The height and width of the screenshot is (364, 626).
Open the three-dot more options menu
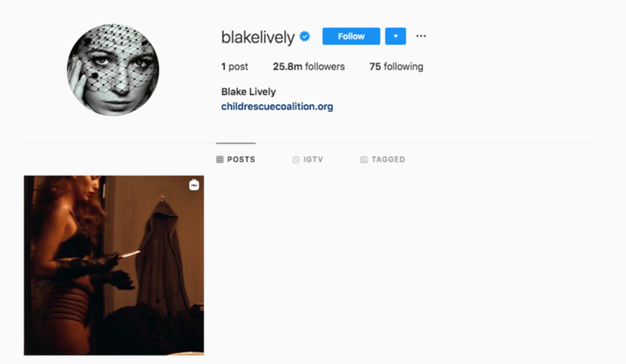coord(421,36)
